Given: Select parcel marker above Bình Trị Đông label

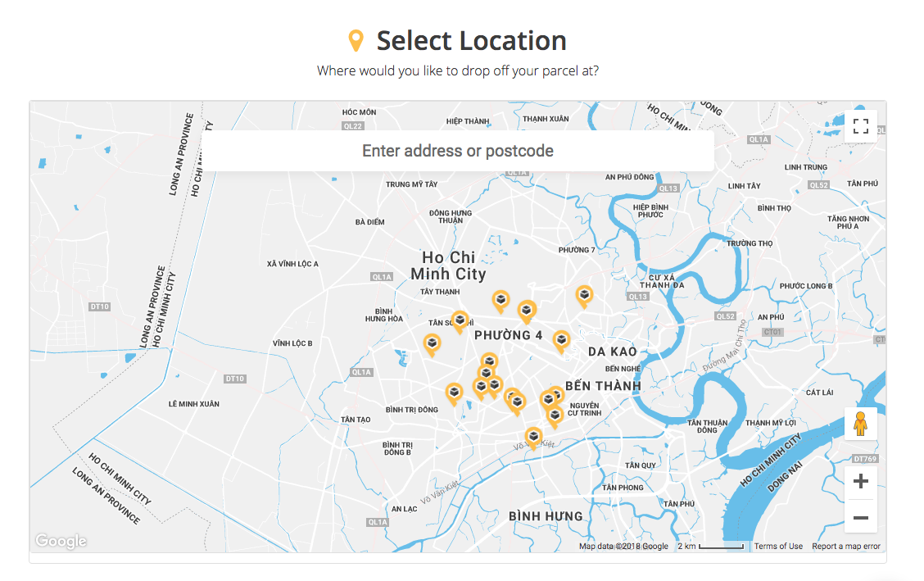Looking at the screenshot, I should pos(454,393).
